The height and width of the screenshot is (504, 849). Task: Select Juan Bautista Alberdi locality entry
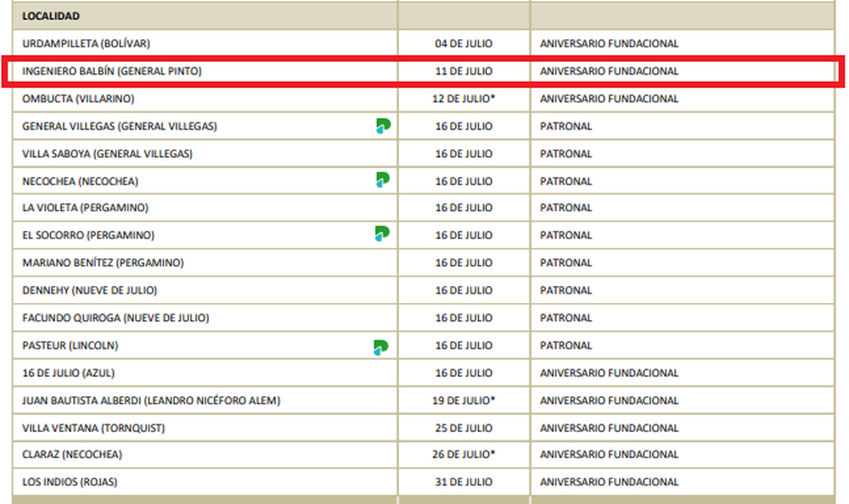tap(151, 400)
